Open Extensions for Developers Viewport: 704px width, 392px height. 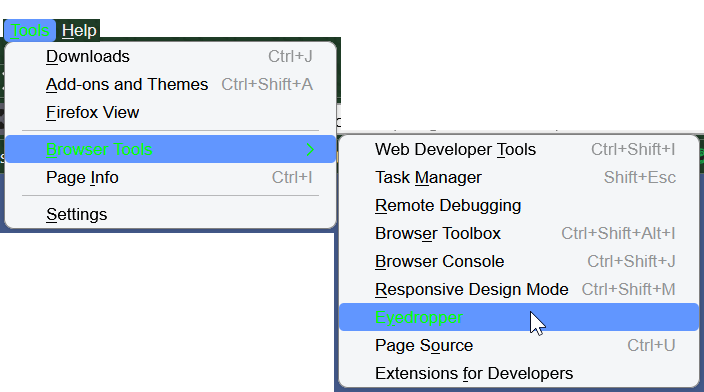pos(519,373)
